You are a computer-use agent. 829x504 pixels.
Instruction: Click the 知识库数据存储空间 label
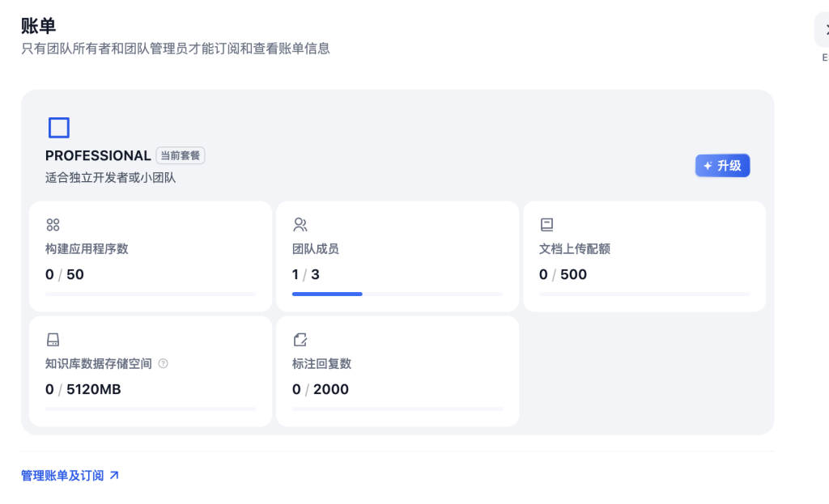[99, 363]
